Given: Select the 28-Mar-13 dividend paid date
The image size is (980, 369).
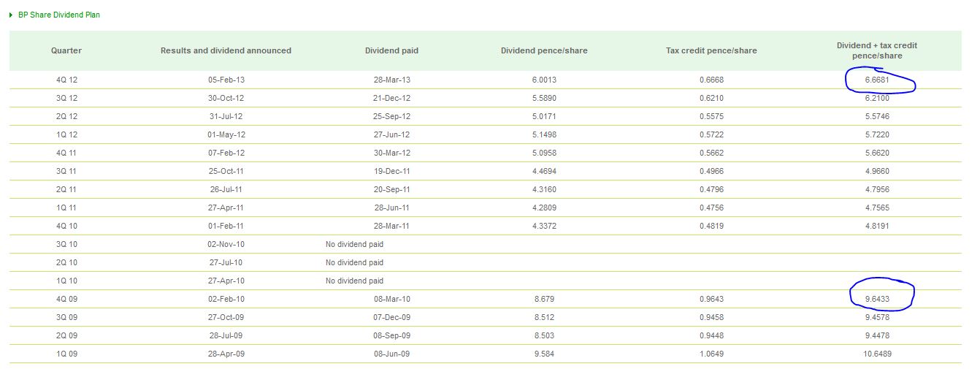Looking at the screenshot, I should tap(391, 80).
